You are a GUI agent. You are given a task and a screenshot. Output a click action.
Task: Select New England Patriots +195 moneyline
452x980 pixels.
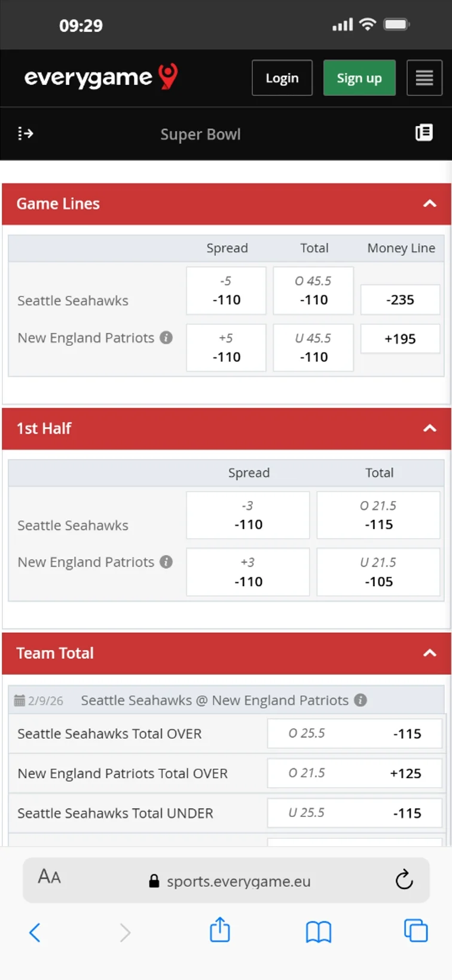point(400,339)
